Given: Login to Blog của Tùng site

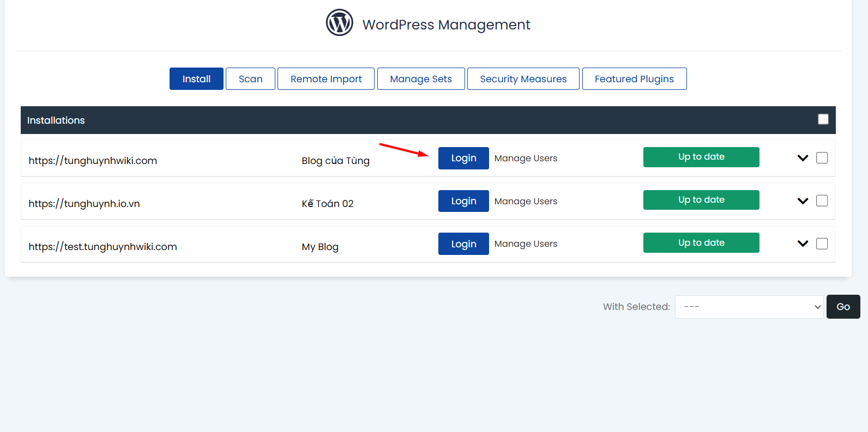Looking at the screenshot, I should click(x=463, y=158).
